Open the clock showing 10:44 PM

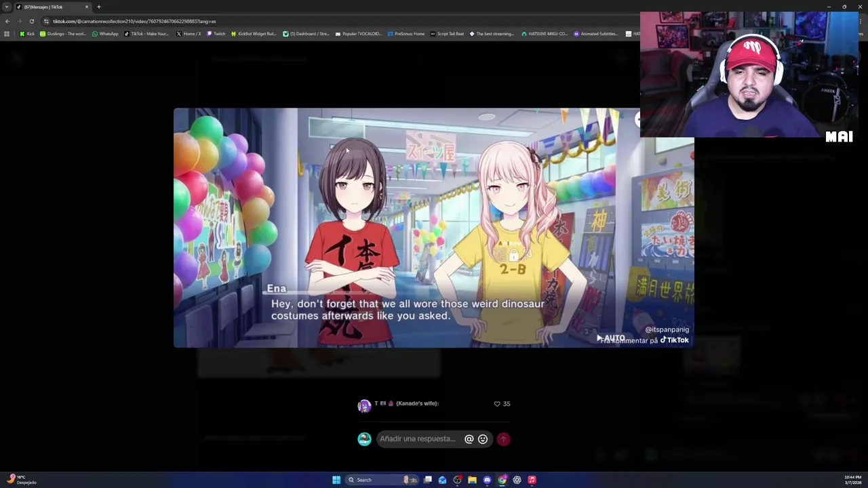point(852,480)
